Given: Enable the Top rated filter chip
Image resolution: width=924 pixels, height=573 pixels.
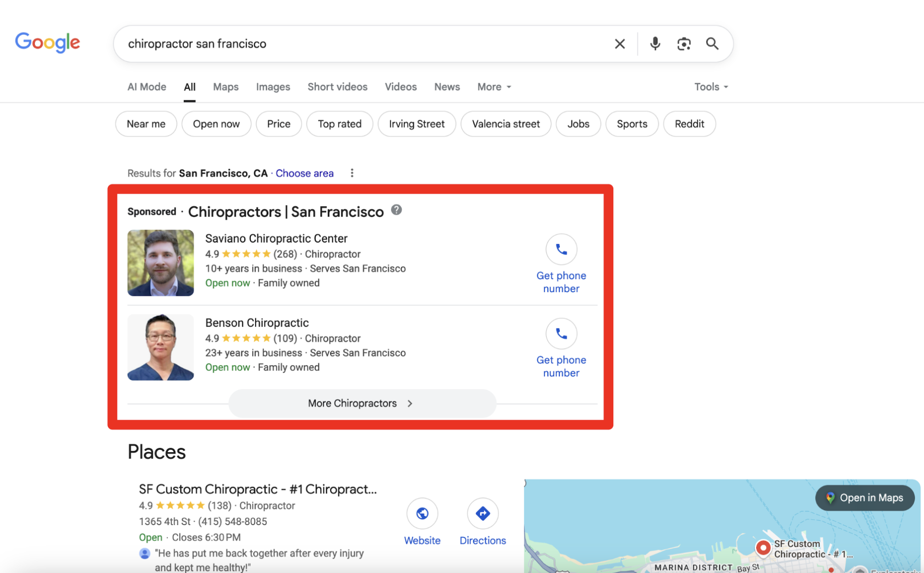Looking at the screenshot, I should point(339,124).
